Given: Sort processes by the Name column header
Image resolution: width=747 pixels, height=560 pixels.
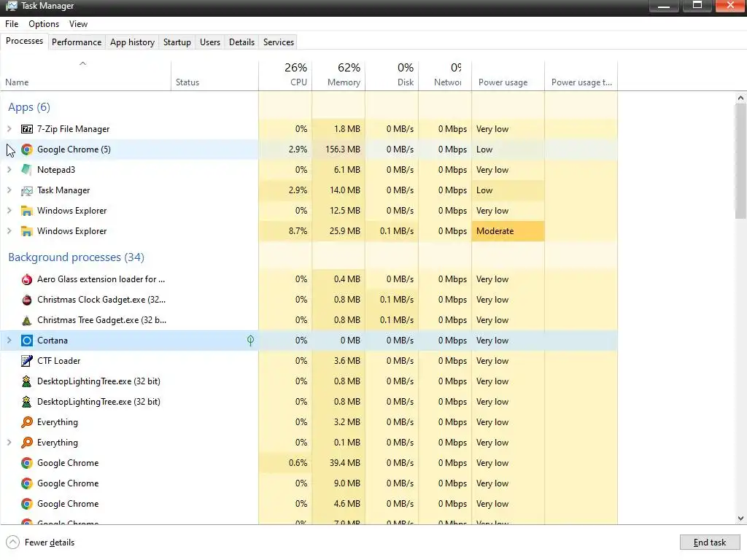Looking at the screenshot, I should (86, 75).
